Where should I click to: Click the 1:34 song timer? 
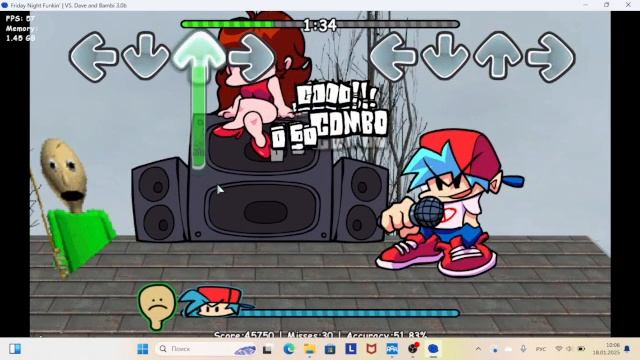320,25
